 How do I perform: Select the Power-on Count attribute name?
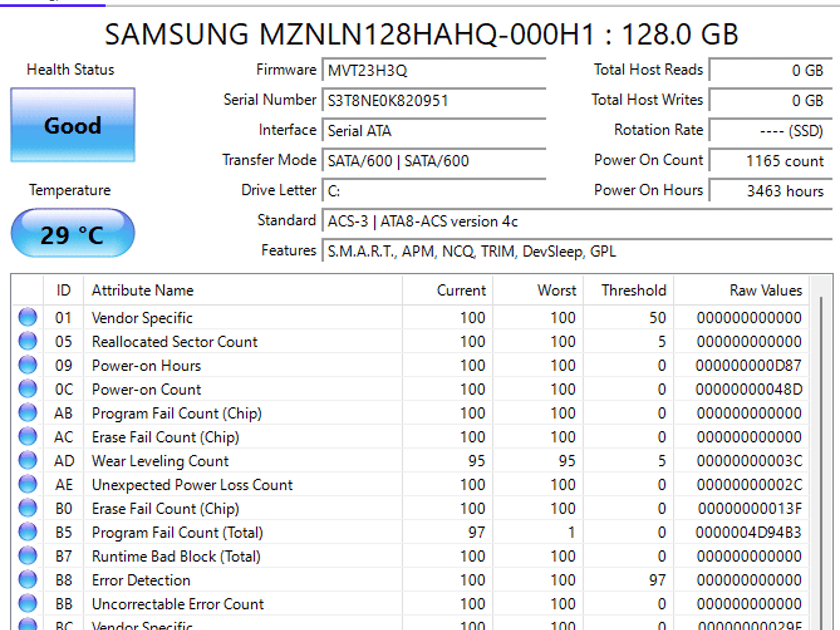[146, 389]
